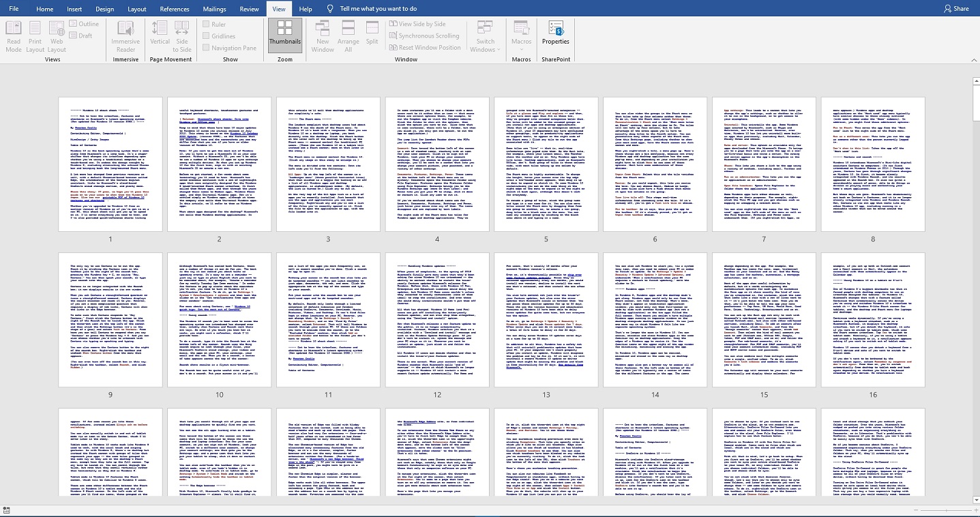This screenshot has width=980, height=517.
Task: Select page 16 thumbnail
Action: tap(873, 319)
